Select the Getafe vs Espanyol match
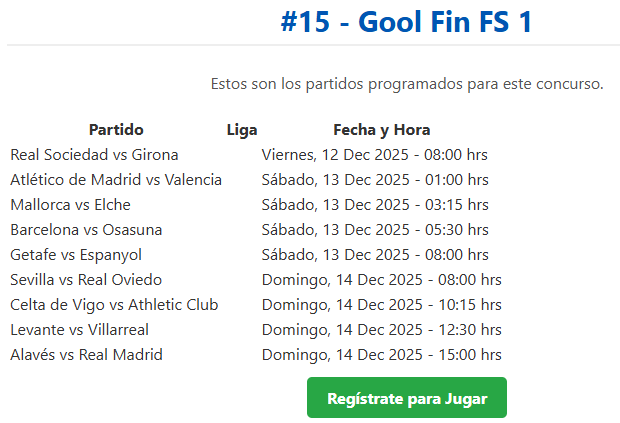This screenshot has height=423, width=620. (76, 255)
